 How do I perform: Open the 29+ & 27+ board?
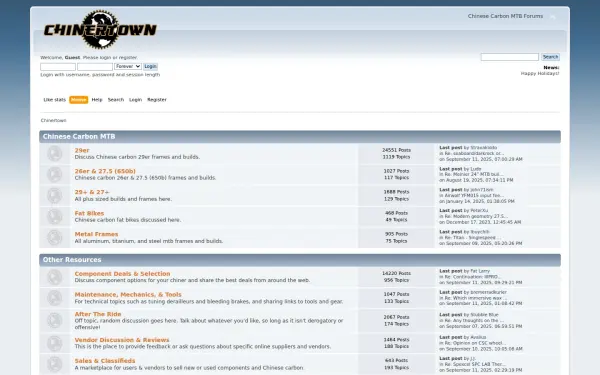coord(92,192)
